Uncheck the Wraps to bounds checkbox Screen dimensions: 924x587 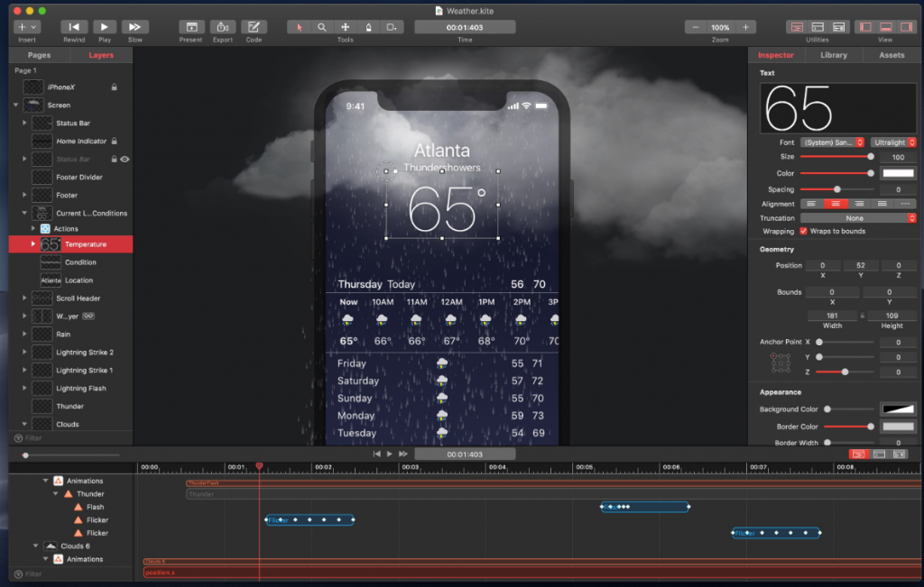click(x=803, y=232)
